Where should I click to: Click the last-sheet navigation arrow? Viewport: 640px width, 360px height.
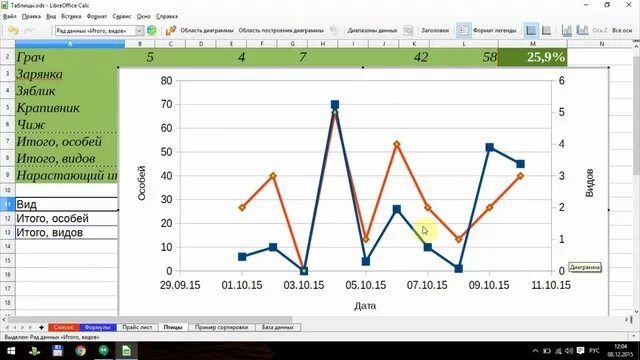30,327
